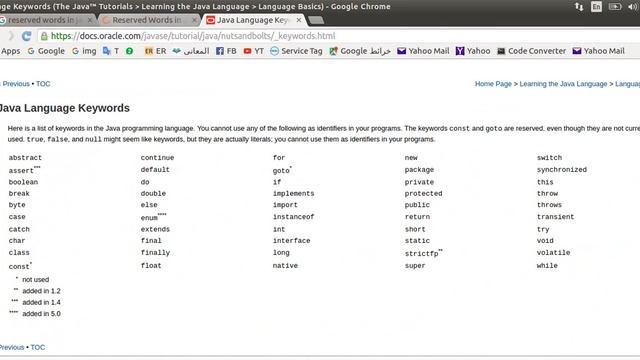The image size is (640, 360).
Task: Open the Home Page breadcrumb link
Action: [x=493, y=84]
